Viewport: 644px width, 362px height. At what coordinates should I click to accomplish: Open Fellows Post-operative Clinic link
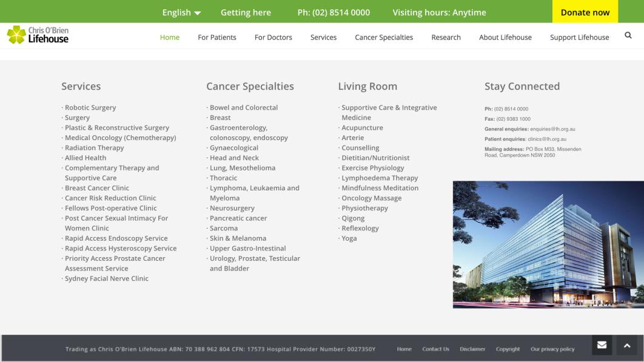(111, 208)
